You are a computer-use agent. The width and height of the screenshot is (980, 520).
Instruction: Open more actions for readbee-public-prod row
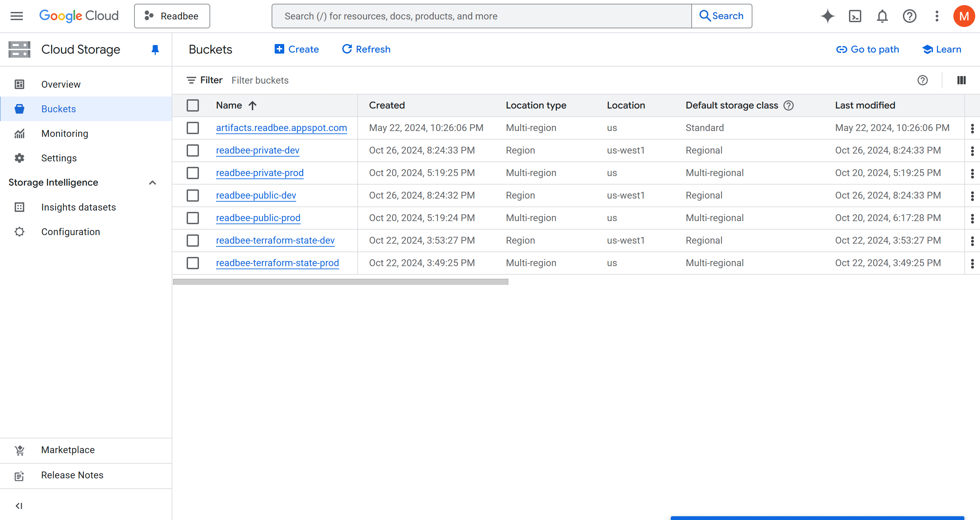click(x=972, y=218)
